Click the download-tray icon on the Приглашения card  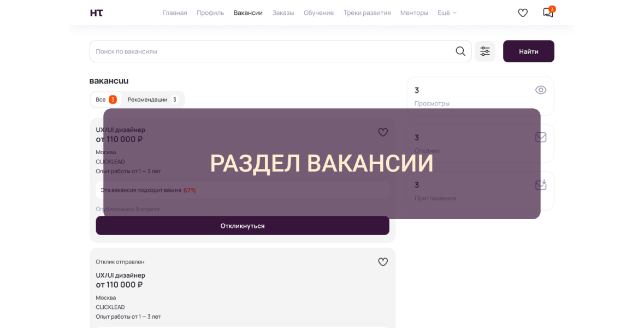tap(541, 185)
